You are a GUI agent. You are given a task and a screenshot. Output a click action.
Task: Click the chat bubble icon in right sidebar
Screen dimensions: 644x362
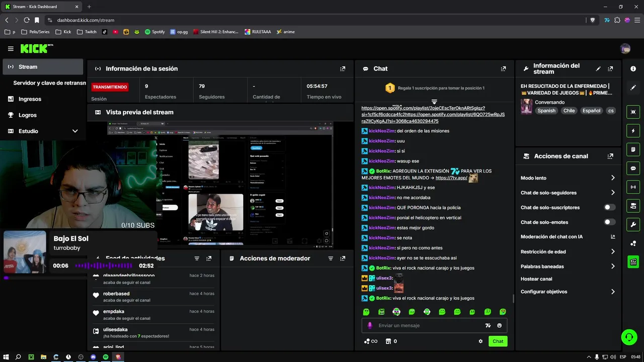[x=633, y=168]
